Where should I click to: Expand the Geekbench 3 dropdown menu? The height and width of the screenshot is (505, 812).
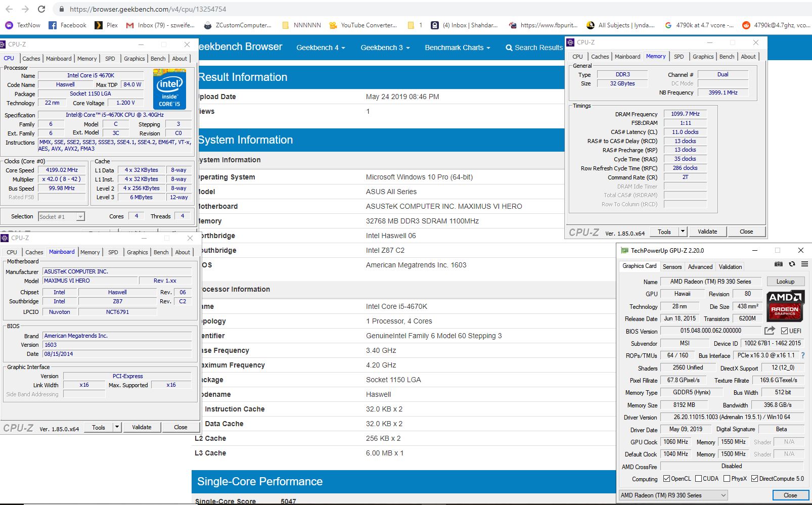tap(385, 48)
